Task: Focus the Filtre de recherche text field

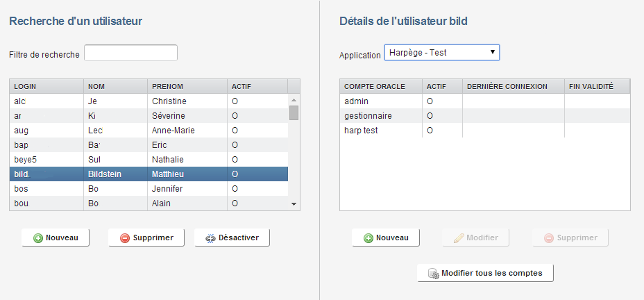Action: click(x=130, y=53)
